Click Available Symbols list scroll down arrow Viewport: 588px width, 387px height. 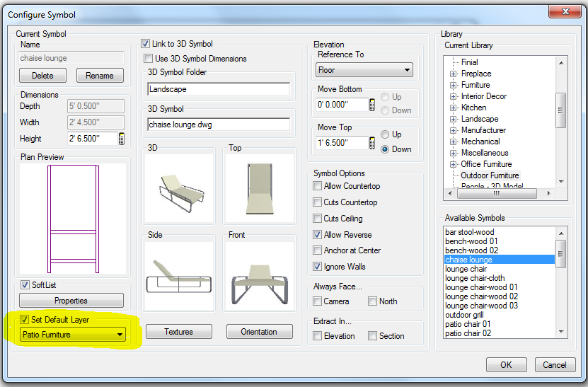[561, 332]
